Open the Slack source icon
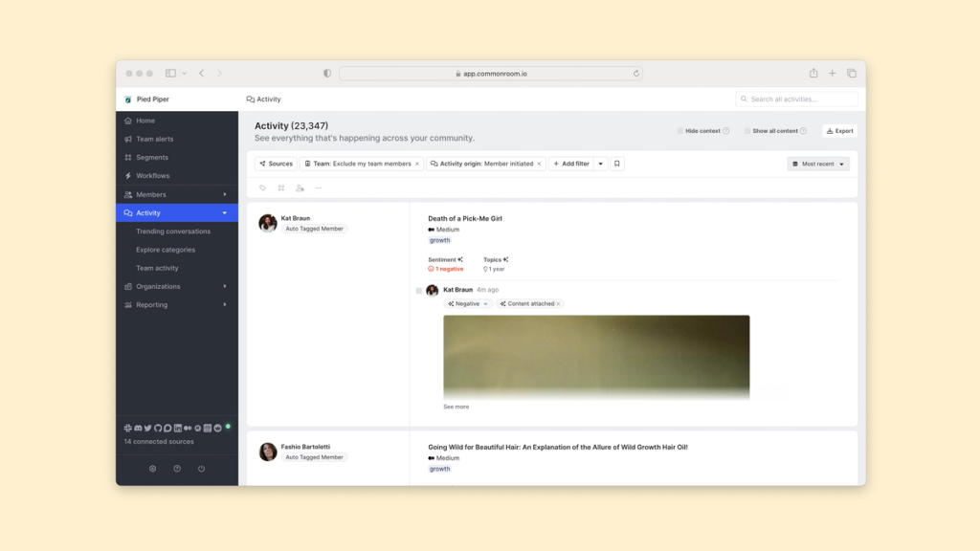 [127, 428]
